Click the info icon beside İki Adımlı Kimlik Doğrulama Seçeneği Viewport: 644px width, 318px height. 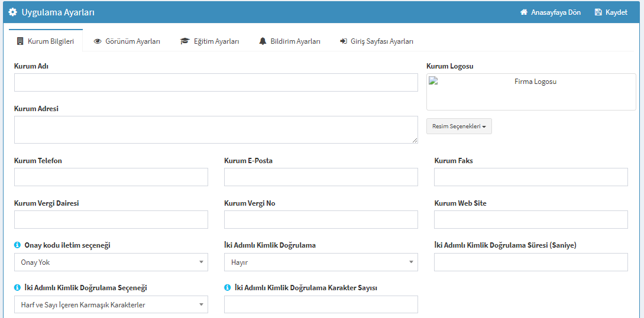[17, 288]
